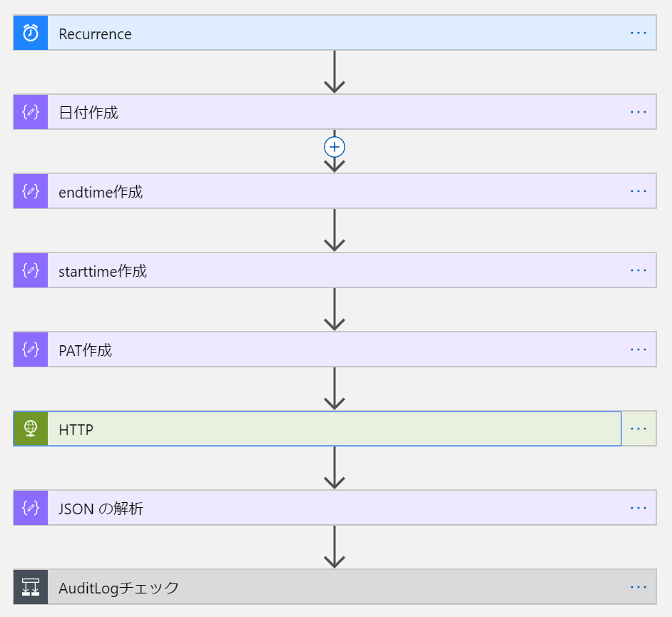
Task: Expand the JSON の解析 action card
Action: [335, 508]
